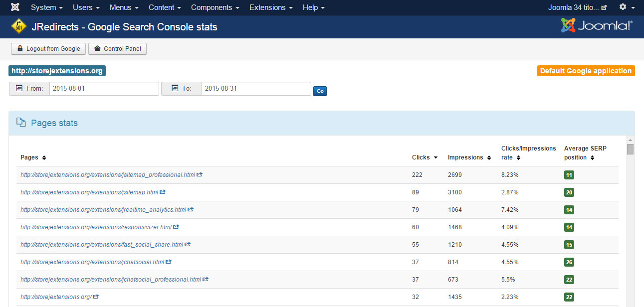644x307 pixels.
Task: Click the 2699 impressions cell
Action: click(x=455, y=175)
